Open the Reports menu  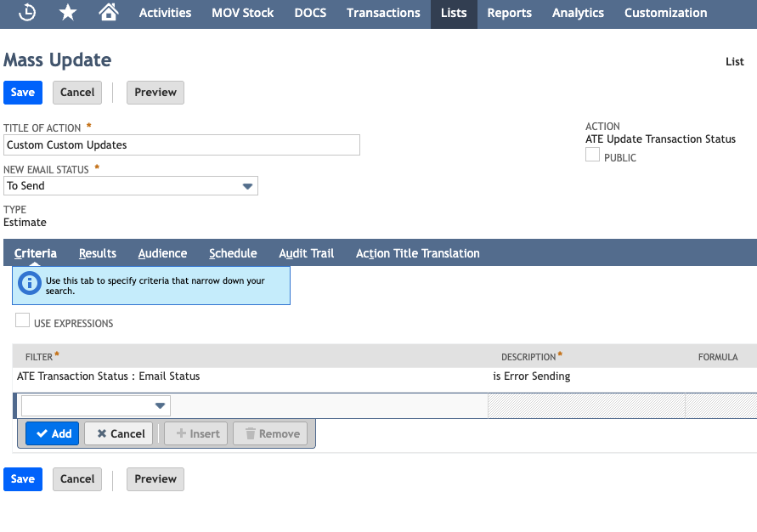[x=509, y=13]
